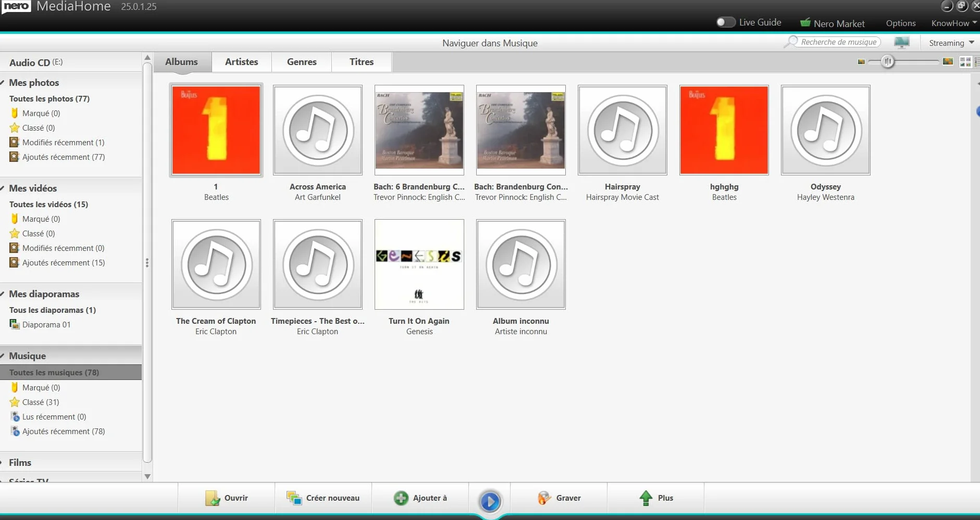The width and height of the screenshot is (980, 520).
Task: Select the Timepieces album by Eric Clapton
Action: click(x=318, y=264)
